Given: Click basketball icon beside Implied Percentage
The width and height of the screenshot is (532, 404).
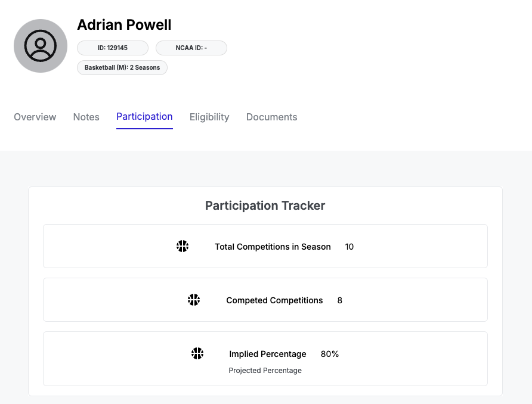Looking at the screenshot, I should click(x=197, y=353).
